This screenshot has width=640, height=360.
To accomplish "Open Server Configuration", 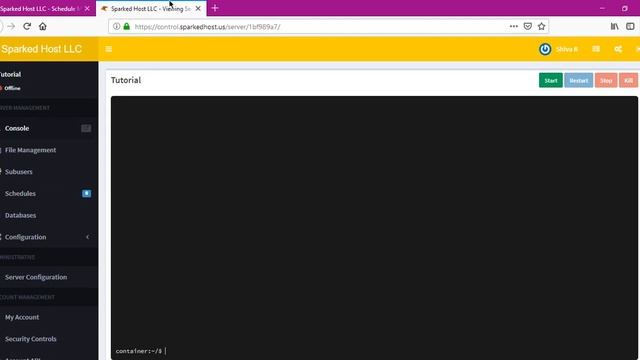I will pyautogui.click(x=48, y=277).
